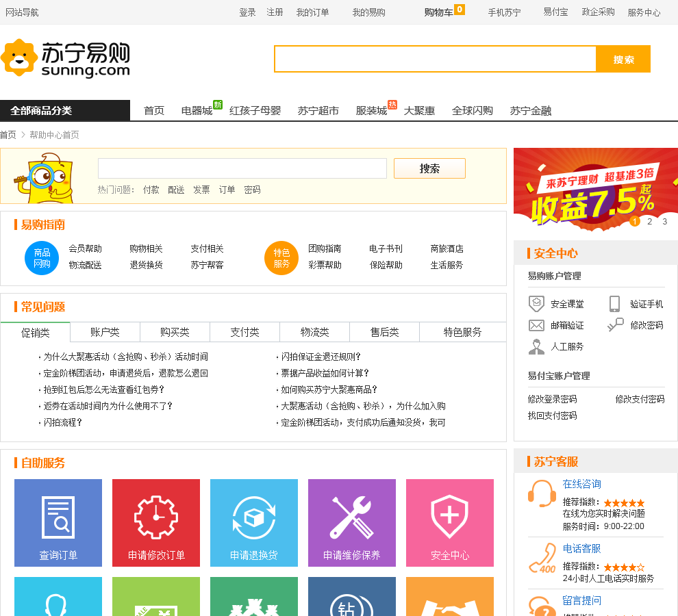Open the 我的易购 top menu

click(369, 12)
